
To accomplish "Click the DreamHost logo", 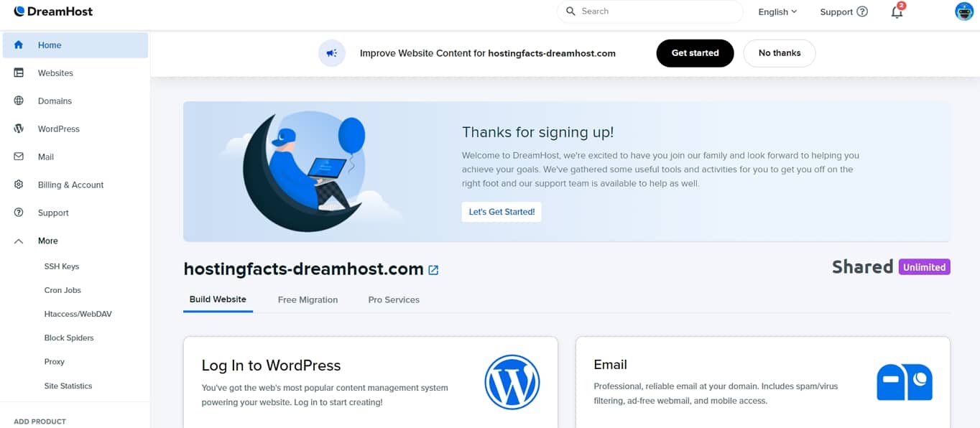I will coord(53,11).
